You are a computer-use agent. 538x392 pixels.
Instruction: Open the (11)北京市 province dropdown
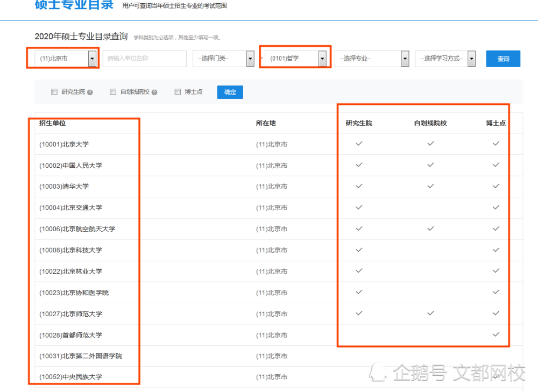tap(66, 59)
